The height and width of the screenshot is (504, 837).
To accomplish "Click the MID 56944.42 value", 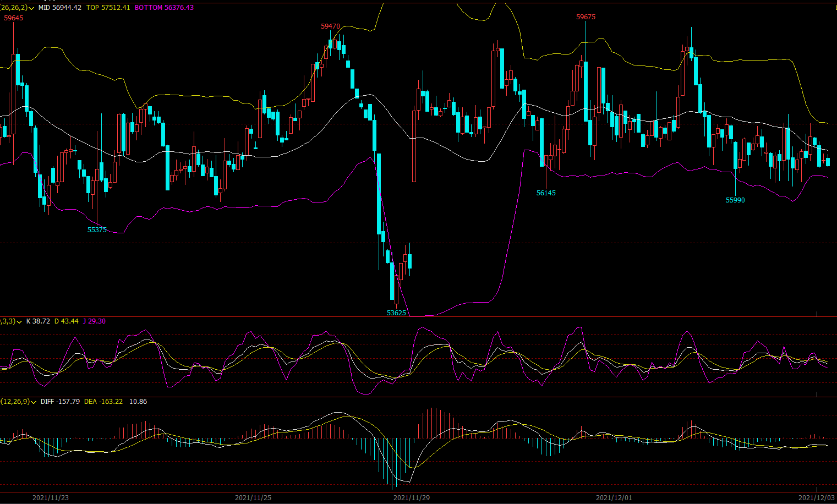I will click(60, 8).
